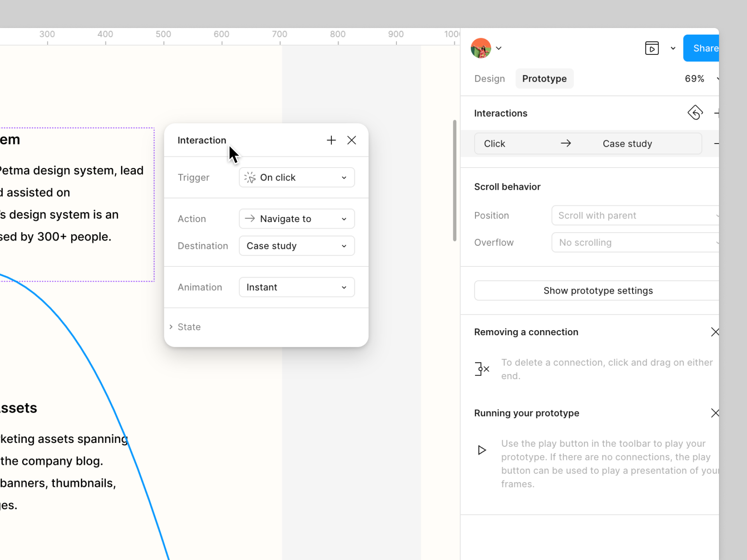This screenshot has width=747, height=560.
Task: Select the Prototype tab
Action: coord(544,79)
